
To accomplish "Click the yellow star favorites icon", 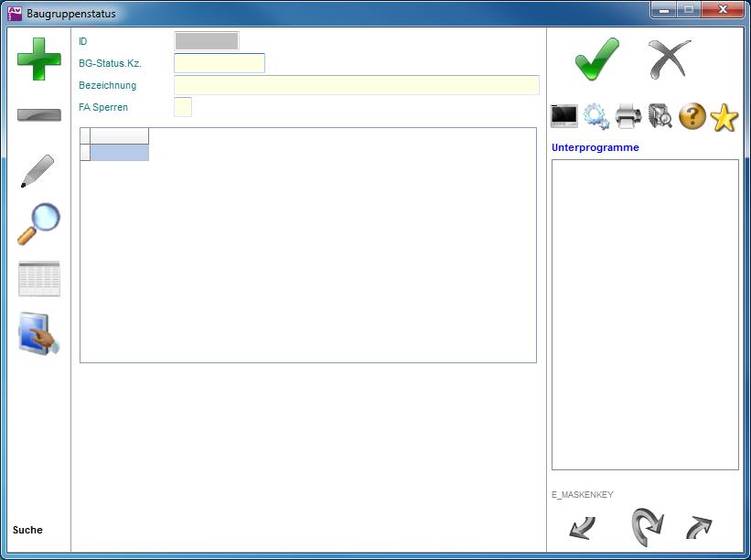I will (x=724, y=116).
